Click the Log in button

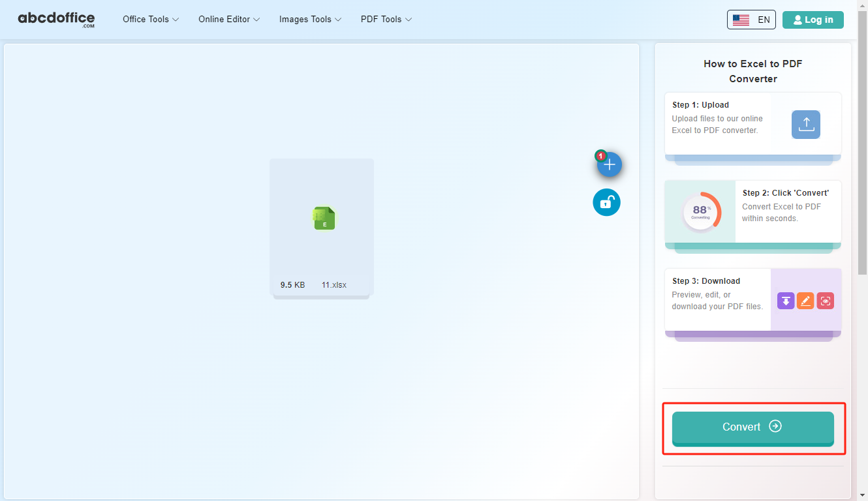pyautogui.click(x=813, y=20)
